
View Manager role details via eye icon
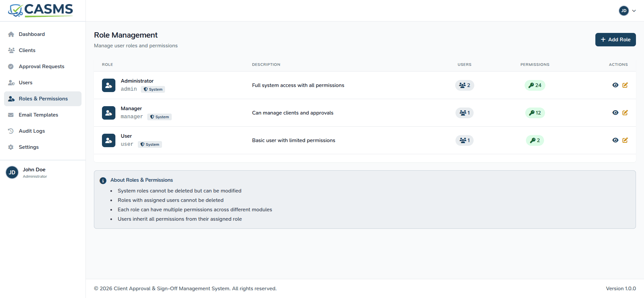point(615,113)
